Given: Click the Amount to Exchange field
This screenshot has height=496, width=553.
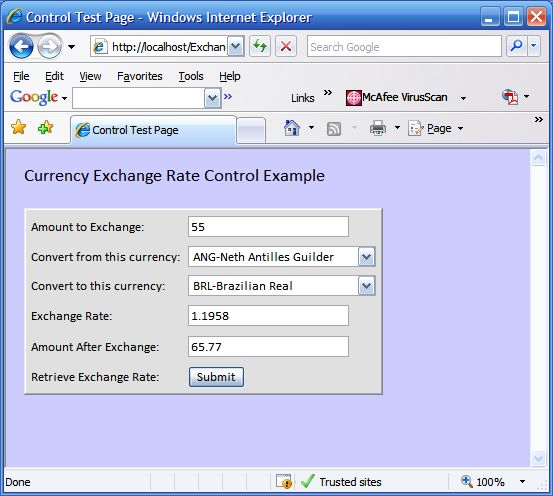Looking at the screenshot, I should click(268, 227).
